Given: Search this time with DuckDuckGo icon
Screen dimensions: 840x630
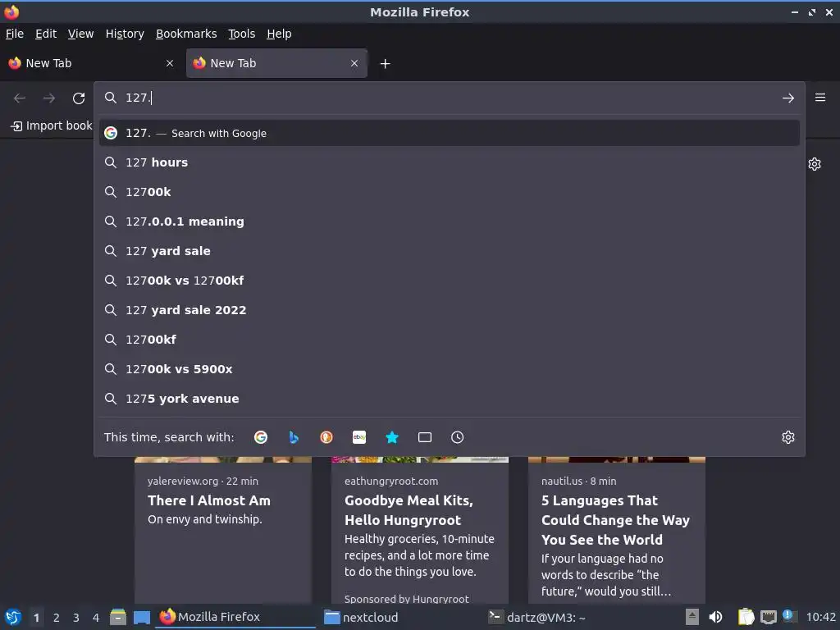Looking at the screenshot, I should click(326, 437).
